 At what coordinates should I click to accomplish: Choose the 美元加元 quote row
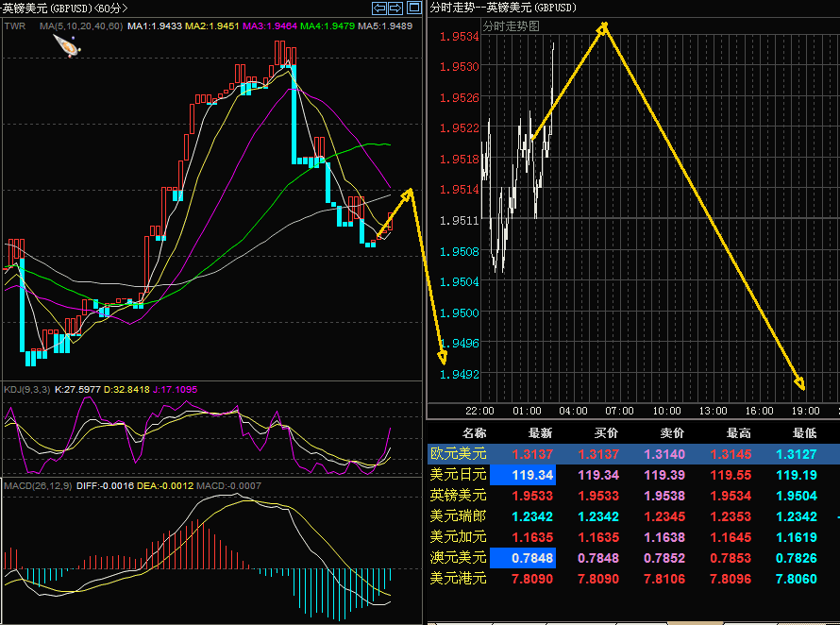pos(459,536)
